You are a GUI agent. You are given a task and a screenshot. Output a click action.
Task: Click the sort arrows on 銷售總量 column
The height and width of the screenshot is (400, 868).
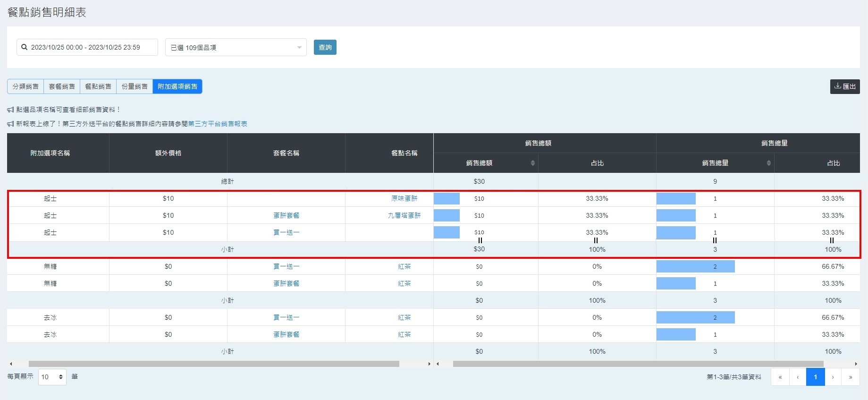(768, 163)
